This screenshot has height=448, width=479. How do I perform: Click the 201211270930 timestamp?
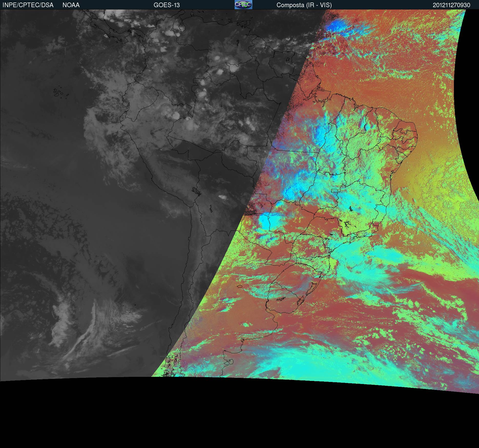[x=451, y=5]
